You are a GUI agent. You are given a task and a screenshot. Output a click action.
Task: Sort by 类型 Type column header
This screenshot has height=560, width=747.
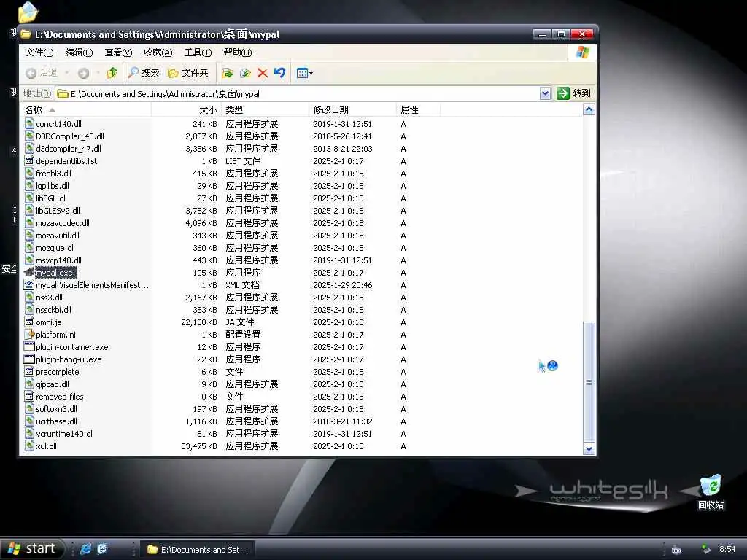pos(265,109)
